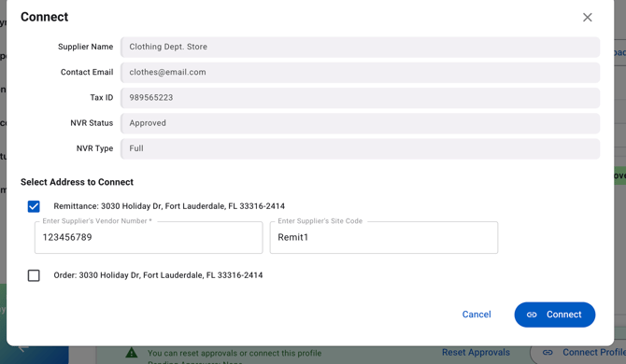Click the warning triangle icon in background
The width and height of the screenshot is (626, 364).
coord(132,353)
